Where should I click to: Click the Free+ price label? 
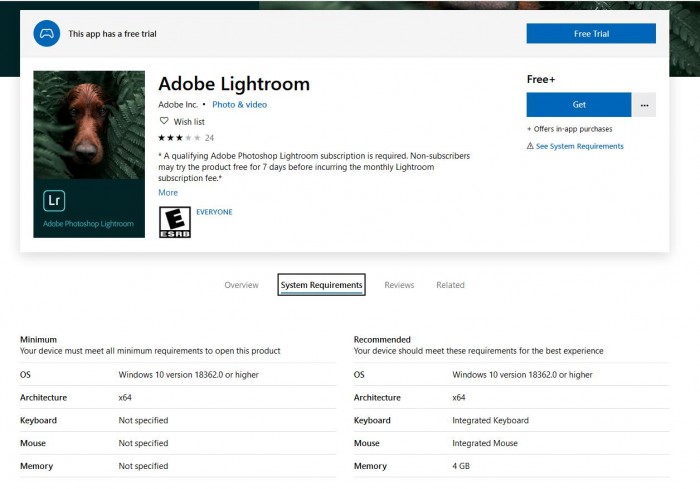[x=541, y=79]
